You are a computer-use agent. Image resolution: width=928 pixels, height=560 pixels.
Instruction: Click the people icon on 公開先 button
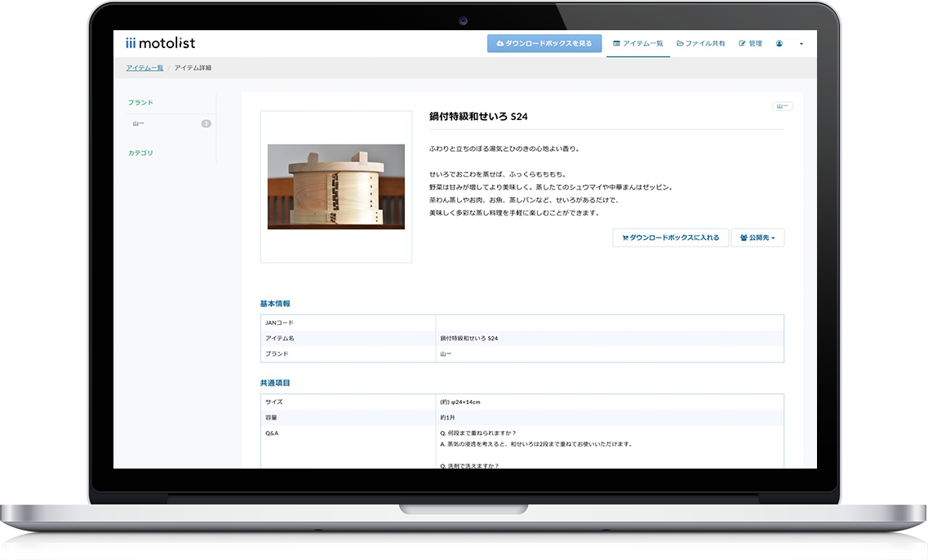pyautogui.click(x=744, y=238)
